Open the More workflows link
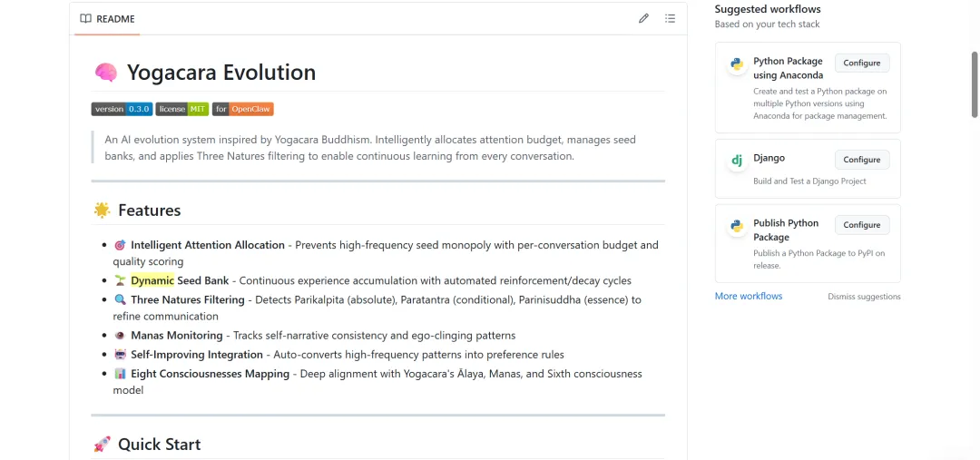The height and width of the screenshot is (460, 980). tap(748, 297)
